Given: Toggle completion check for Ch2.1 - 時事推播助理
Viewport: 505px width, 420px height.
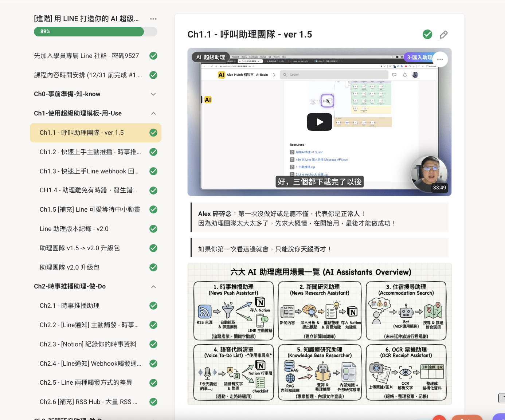Looking at the screenshot, I should [153, 306].
